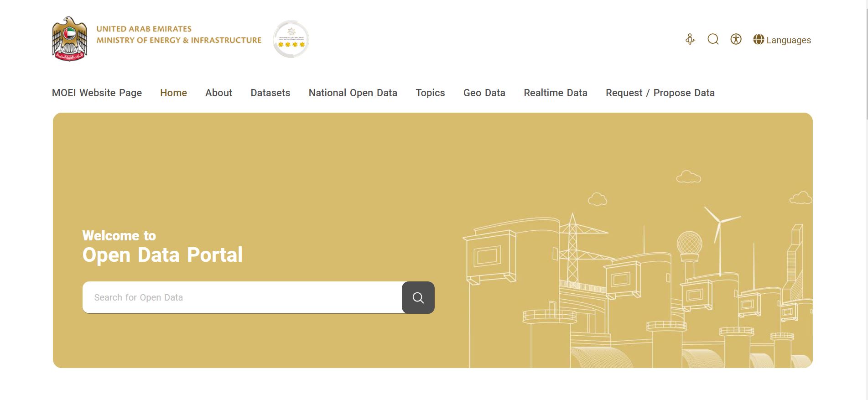This screenshot has height=400, width=868.
Task: Open the header search magnifier icon
Action: click(x=713, y=40)
